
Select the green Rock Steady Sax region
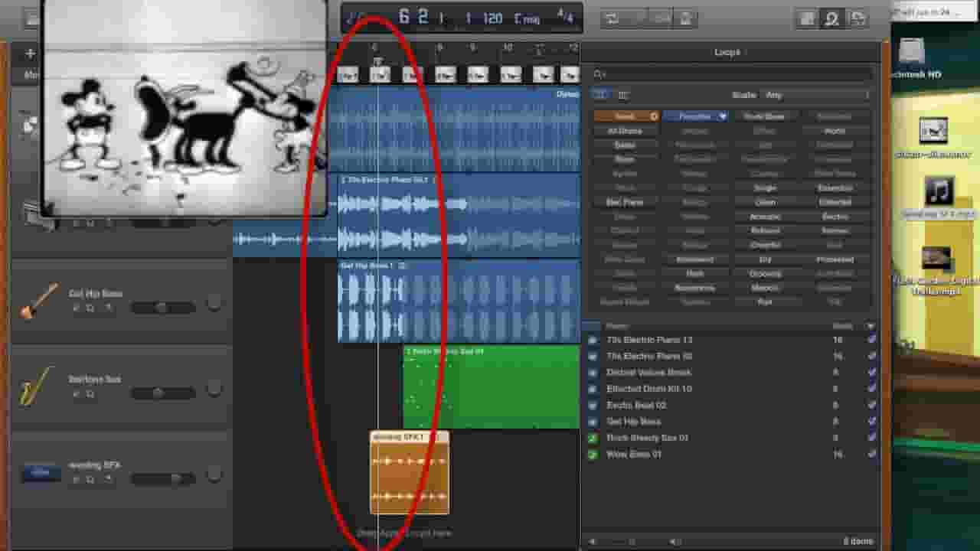(491, 387)
